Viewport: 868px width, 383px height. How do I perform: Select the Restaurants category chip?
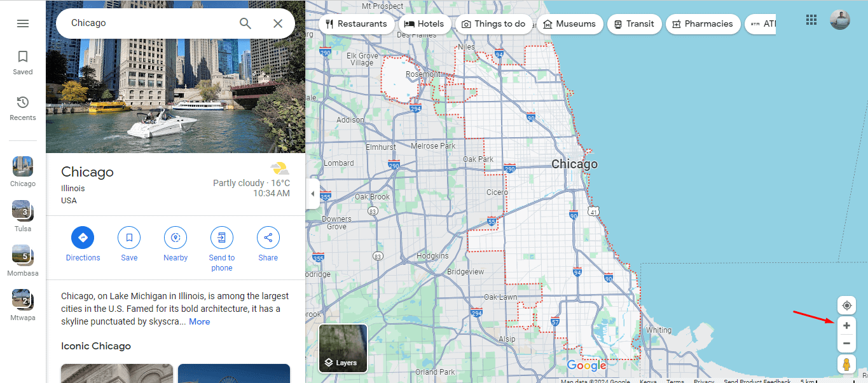[x=357, y=24]
